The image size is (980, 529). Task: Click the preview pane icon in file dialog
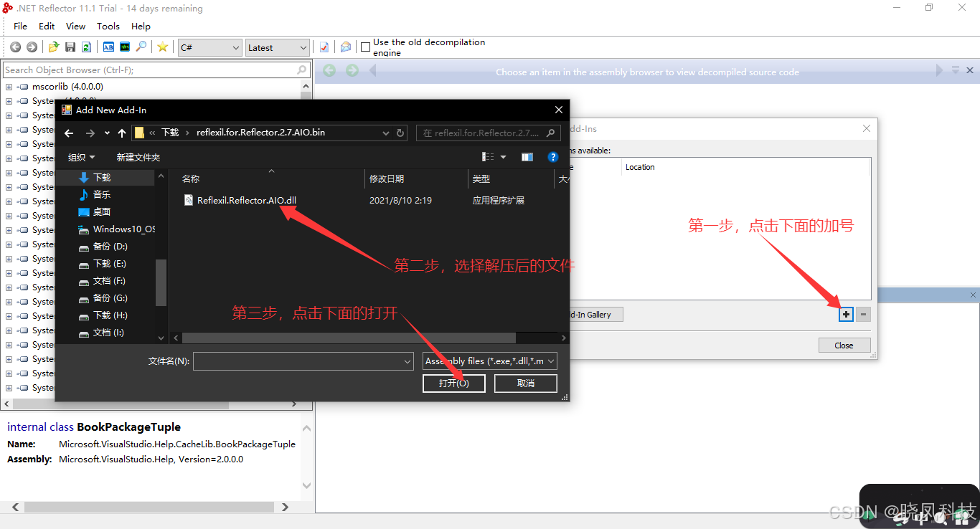pyautogui.click(x=527, y=157)
